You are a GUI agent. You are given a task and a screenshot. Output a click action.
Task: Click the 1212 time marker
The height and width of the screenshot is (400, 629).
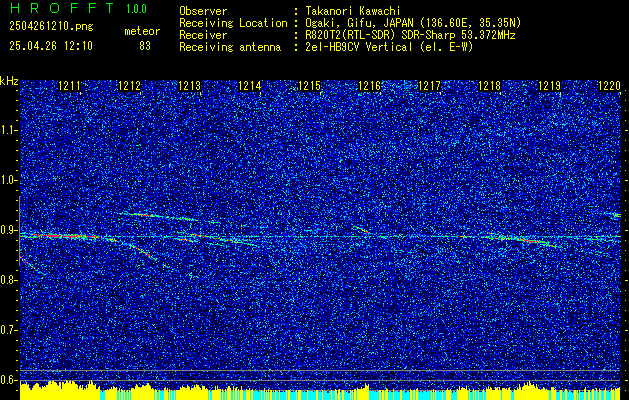click(130, 85)
